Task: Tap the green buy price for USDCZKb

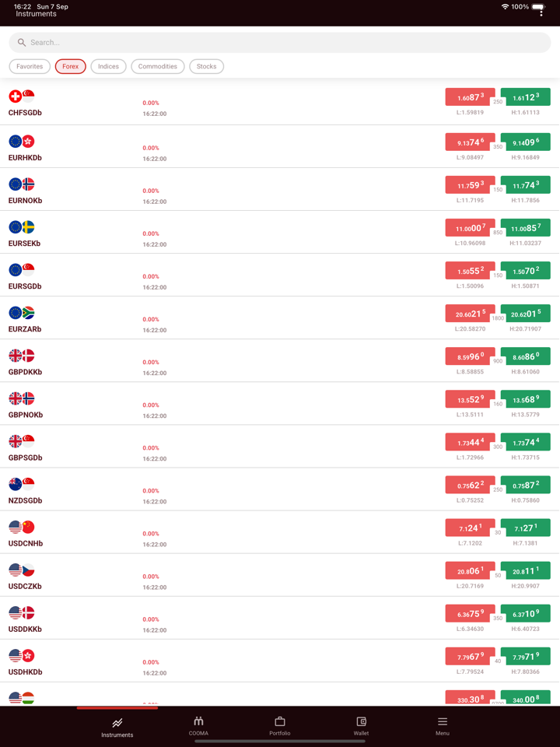Action: click(x=526, y=570)
